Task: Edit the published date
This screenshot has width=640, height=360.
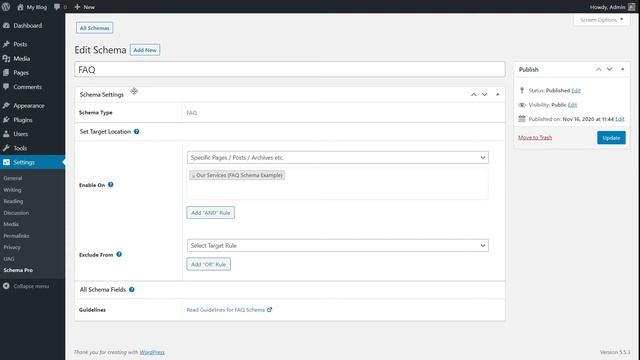Action: tap(620, 119)
